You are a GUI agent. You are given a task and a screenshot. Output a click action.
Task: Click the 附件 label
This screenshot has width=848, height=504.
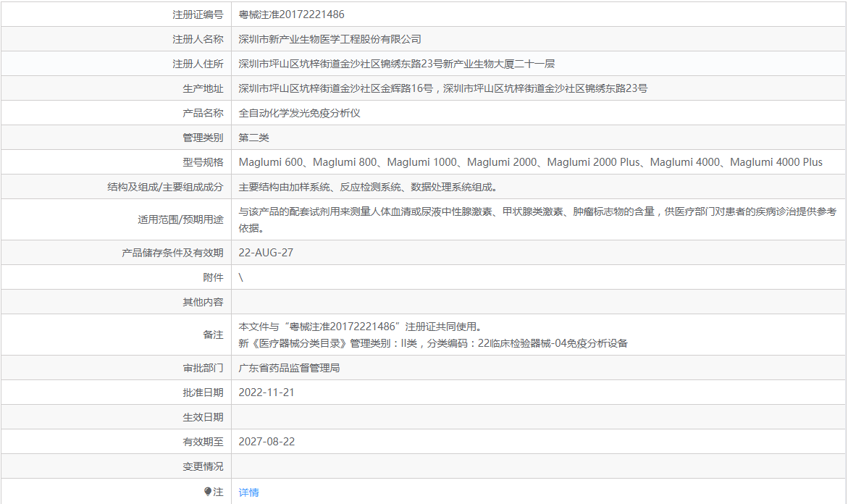click(x=213, y=277)
